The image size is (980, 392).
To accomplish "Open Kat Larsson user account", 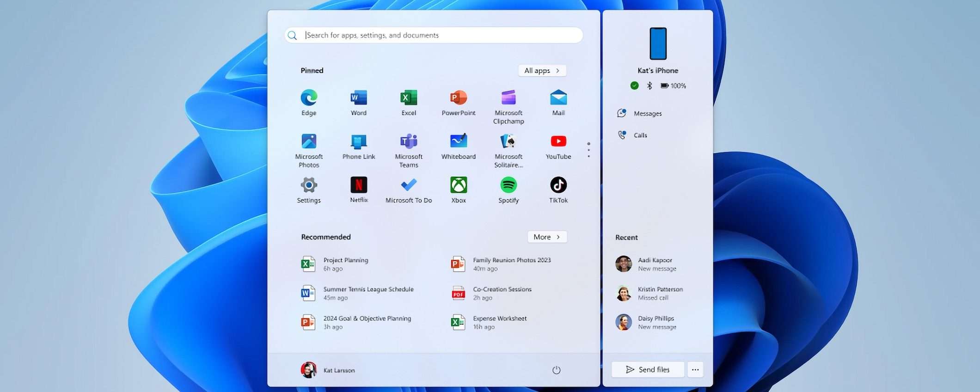I will coord(328,370).
